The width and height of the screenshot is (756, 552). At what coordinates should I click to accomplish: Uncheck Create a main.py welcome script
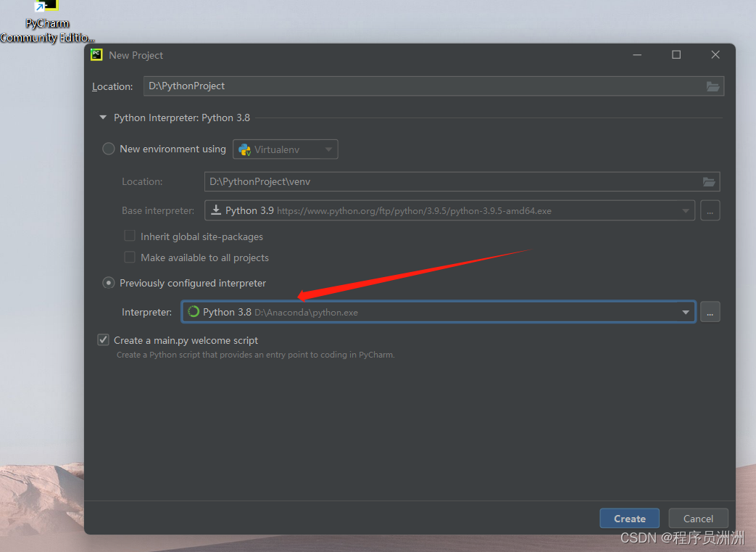[x=103, y=339]
